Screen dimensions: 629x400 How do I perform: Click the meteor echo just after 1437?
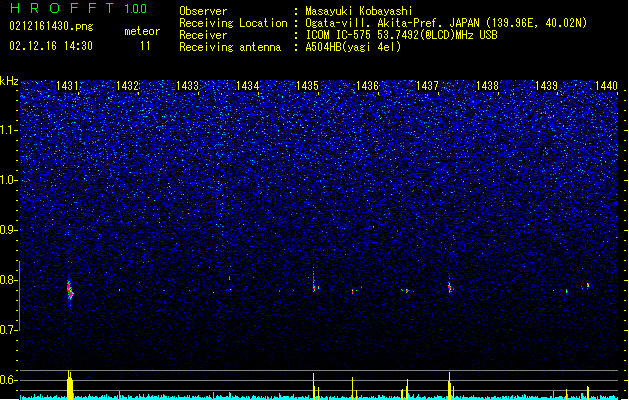click(450, 286)
